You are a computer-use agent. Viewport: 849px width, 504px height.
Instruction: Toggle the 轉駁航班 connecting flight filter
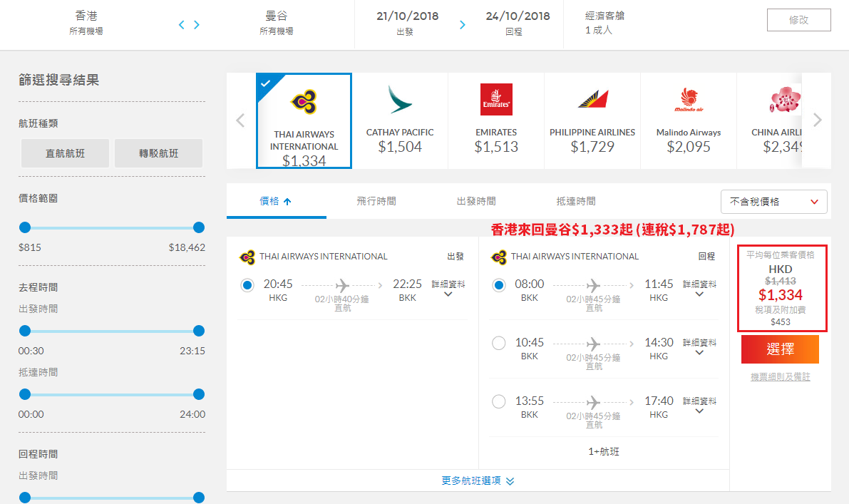(x=159, y=153)
